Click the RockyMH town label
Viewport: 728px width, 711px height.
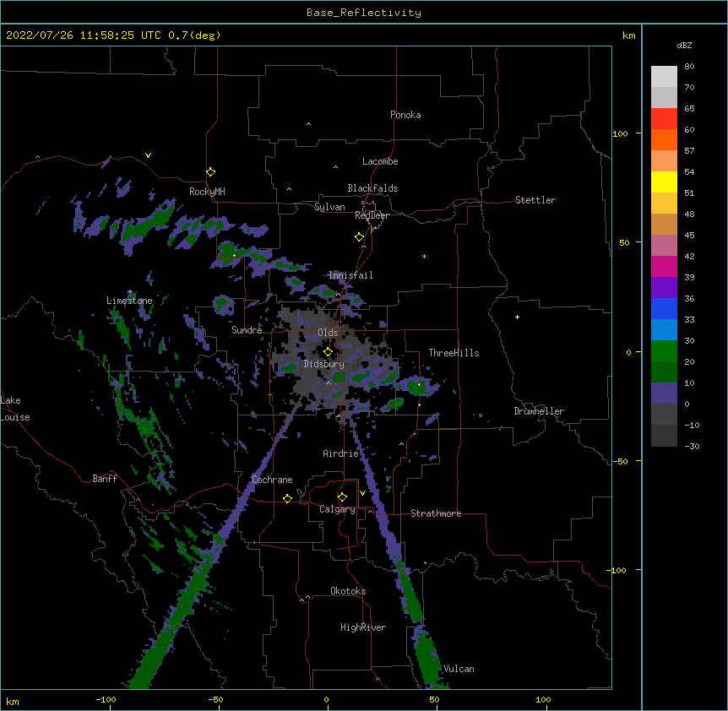coord(207,192)
